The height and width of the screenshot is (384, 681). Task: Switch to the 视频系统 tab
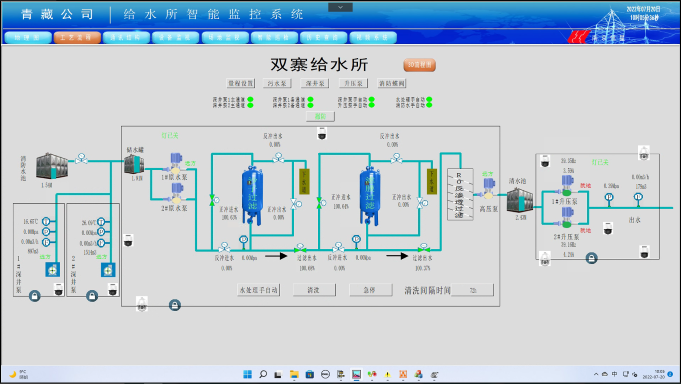[373, 38]
